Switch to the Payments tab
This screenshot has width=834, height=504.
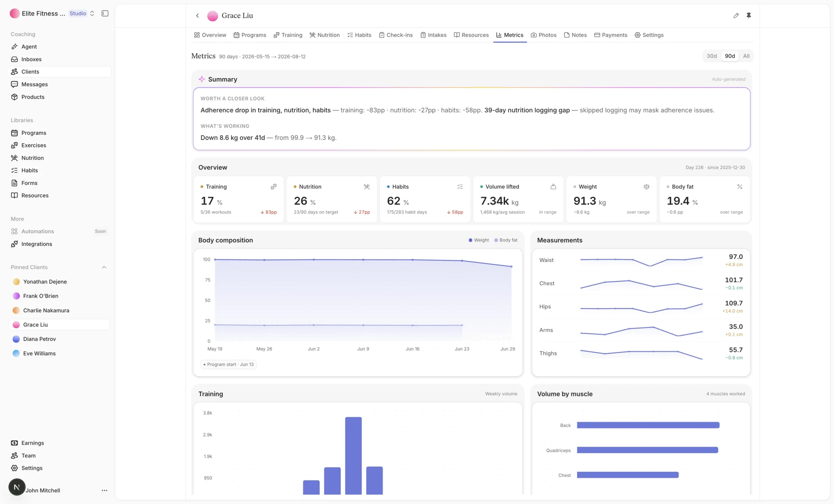611,35
